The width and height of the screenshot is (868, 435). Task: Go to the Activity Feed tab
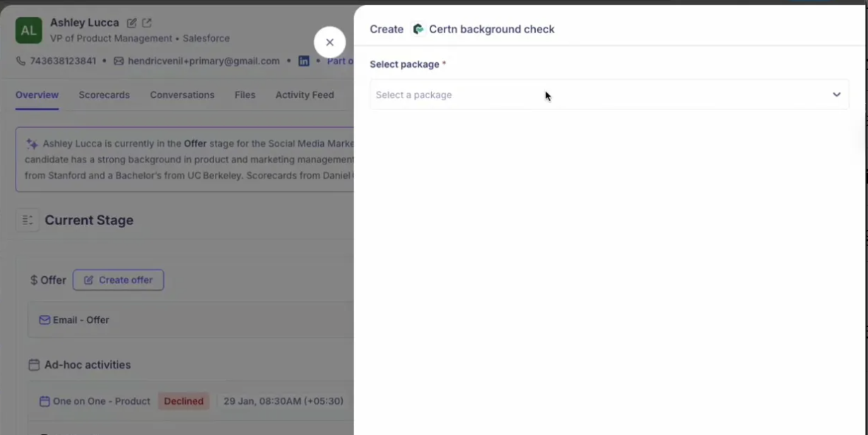305,95
